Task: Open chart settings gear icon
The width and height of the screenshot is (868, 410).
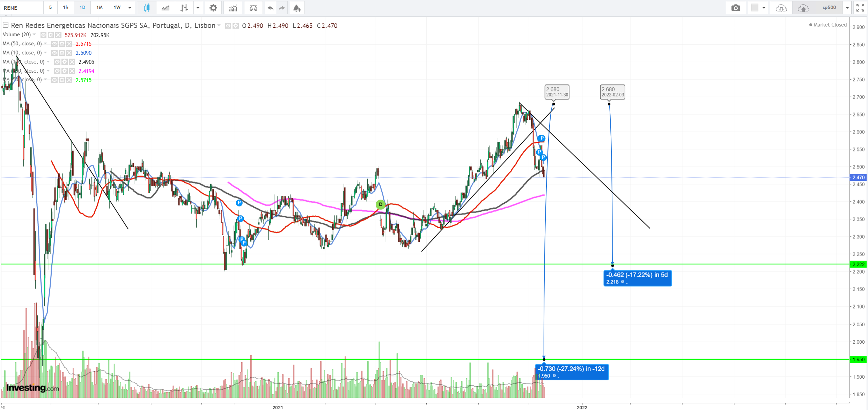Action: pos(213,8)
